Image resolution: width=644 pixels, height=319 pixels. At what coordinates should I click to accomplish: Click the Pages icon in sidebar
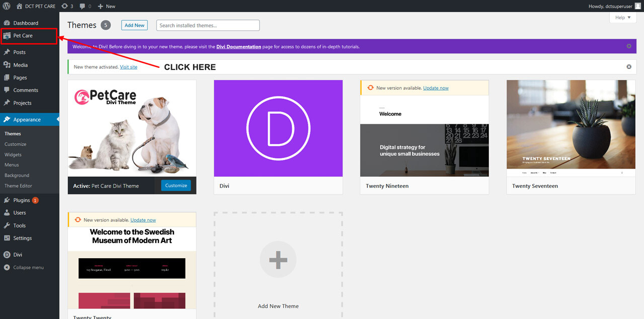(x=7, y=77)
